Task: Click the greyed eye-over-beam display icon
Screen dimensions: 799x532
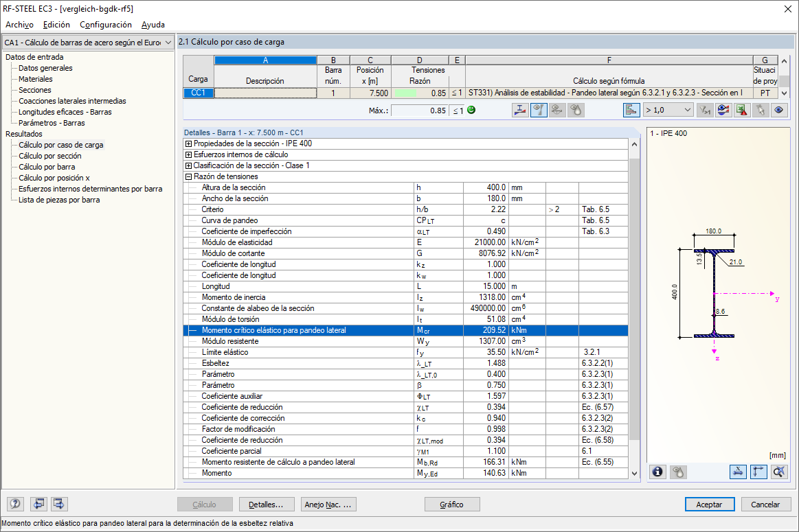Action: pos(557,110)
